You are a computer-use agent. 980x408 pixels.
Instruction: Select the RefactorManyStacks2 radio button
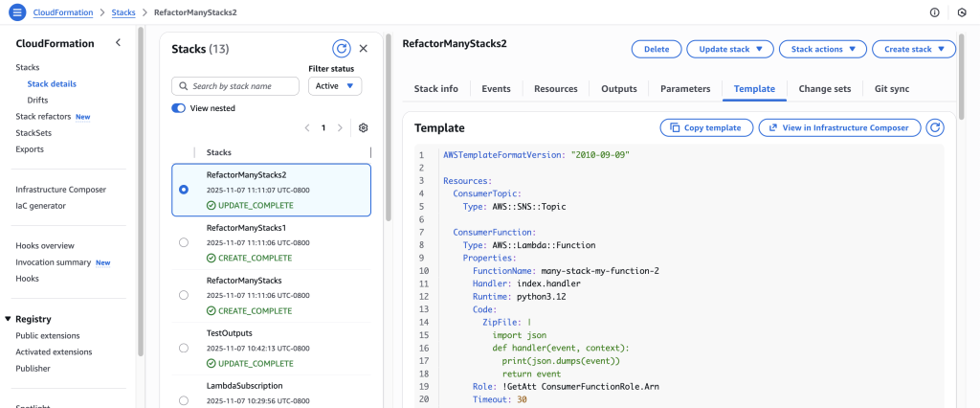coord(184,190)
